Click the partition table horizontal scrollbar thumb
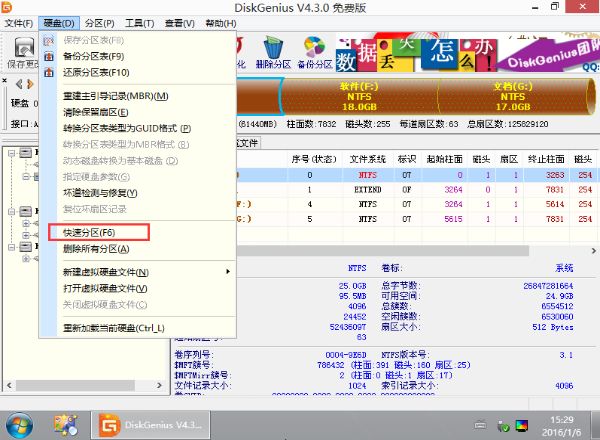This screenshot has height=440, width=600. pos(383,251)
